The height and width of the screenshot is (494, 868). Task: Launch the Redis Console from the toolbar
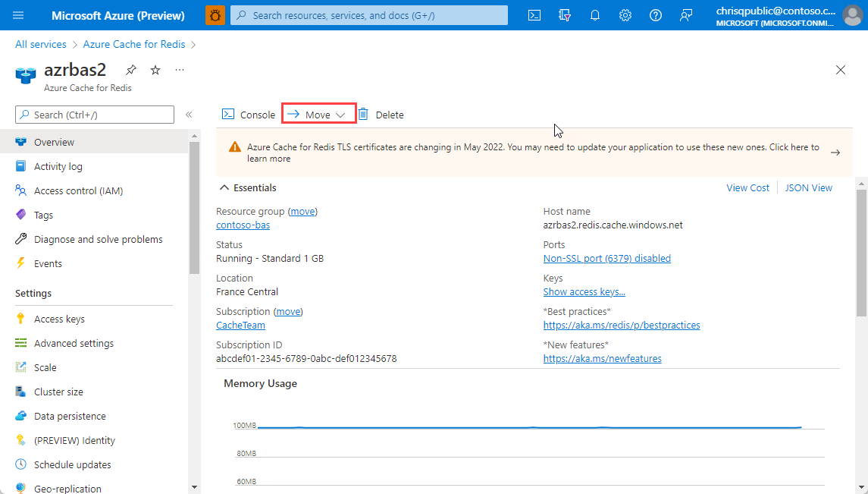248,114
